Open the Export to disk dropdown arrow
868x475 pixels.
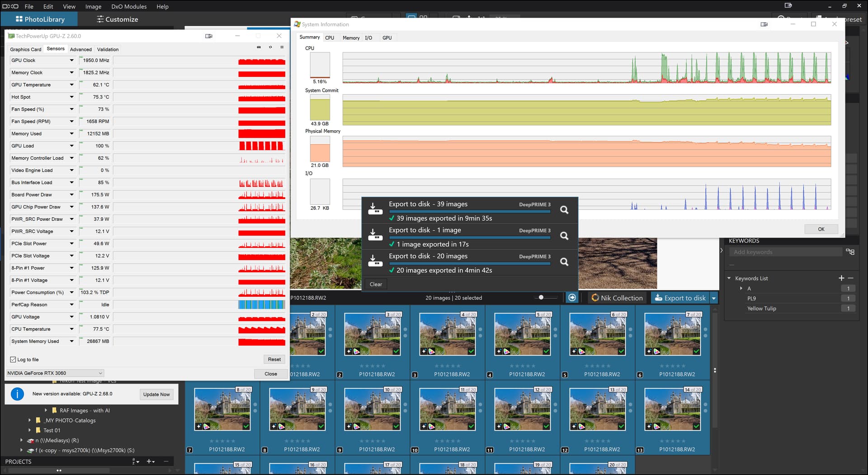(x=714, y=298)
